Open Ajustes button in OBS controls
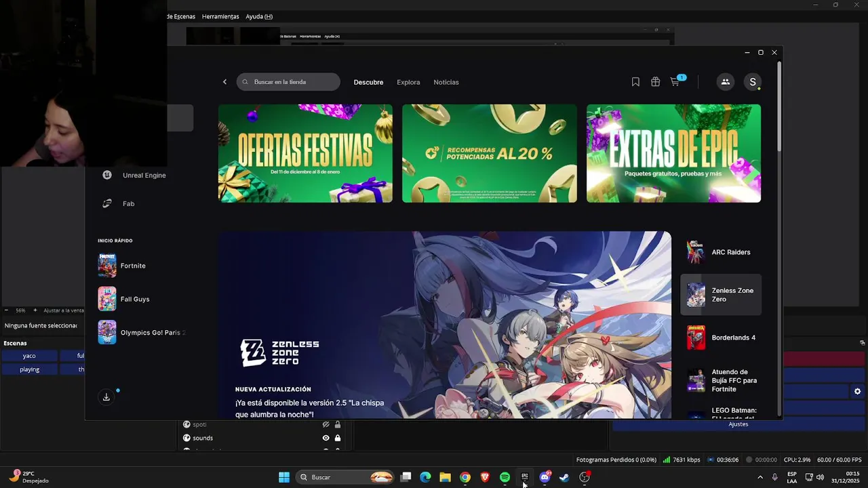This screenshot has height=488, width=868. tap(738, 424)
